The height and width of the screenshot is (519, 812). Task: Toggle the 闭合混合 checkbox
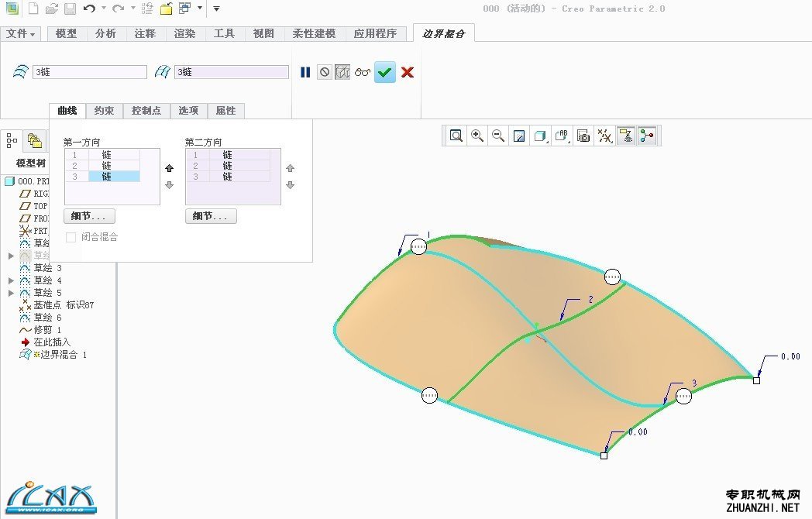71,237
